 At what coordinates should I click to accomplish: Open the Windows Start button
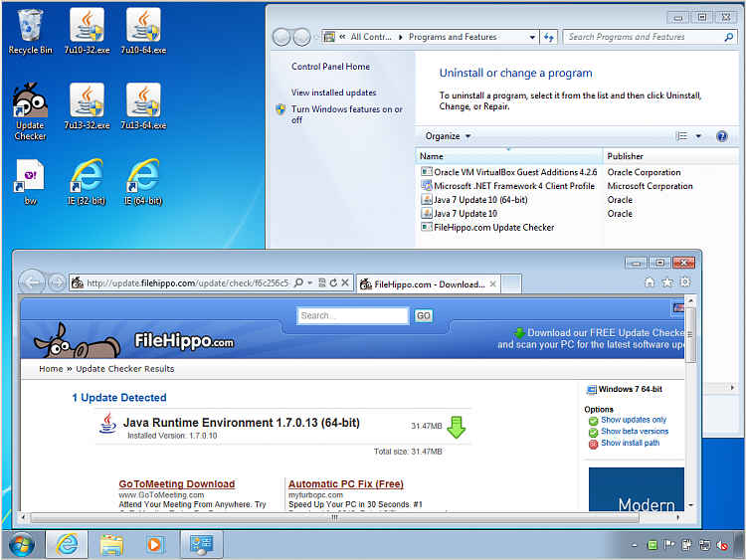tap(22, 545)
